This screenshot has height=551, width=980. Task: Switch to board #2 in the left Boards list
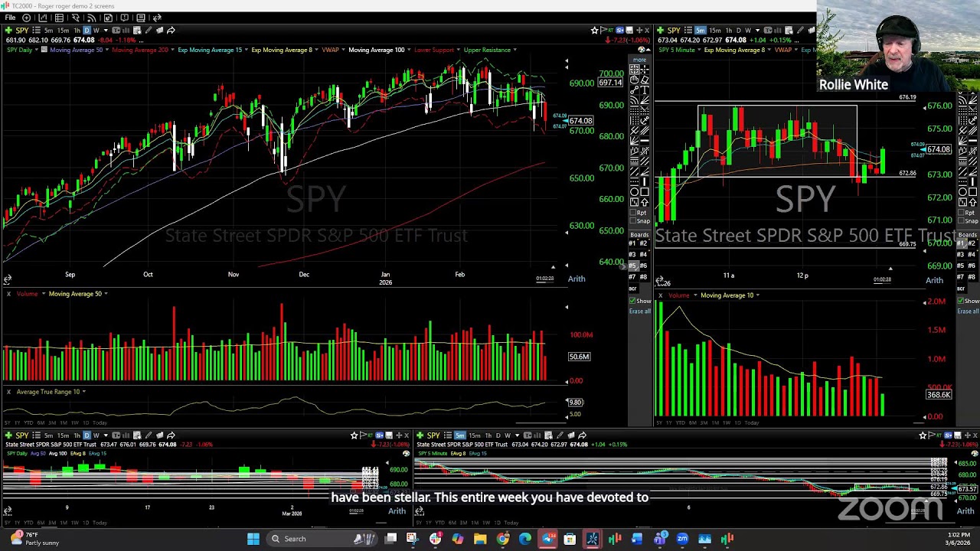tap(644, 243)
